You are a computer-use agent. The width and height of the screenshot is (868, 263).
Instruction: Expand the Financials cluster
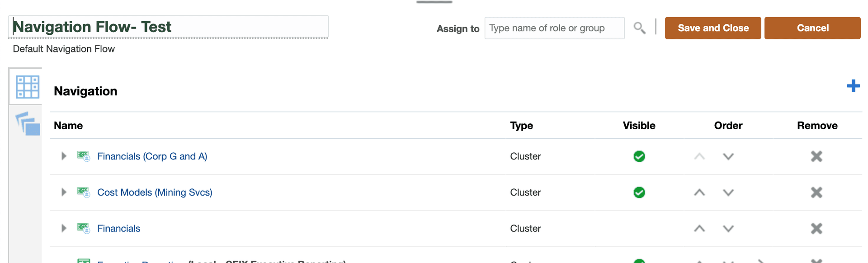(x=63, y=228)
